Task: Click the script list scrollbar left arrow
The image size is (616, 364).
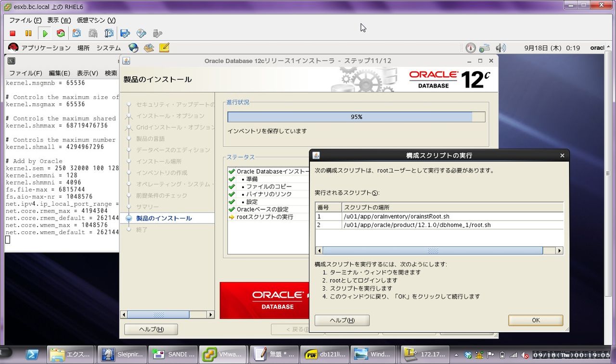Action: point(319,251)
